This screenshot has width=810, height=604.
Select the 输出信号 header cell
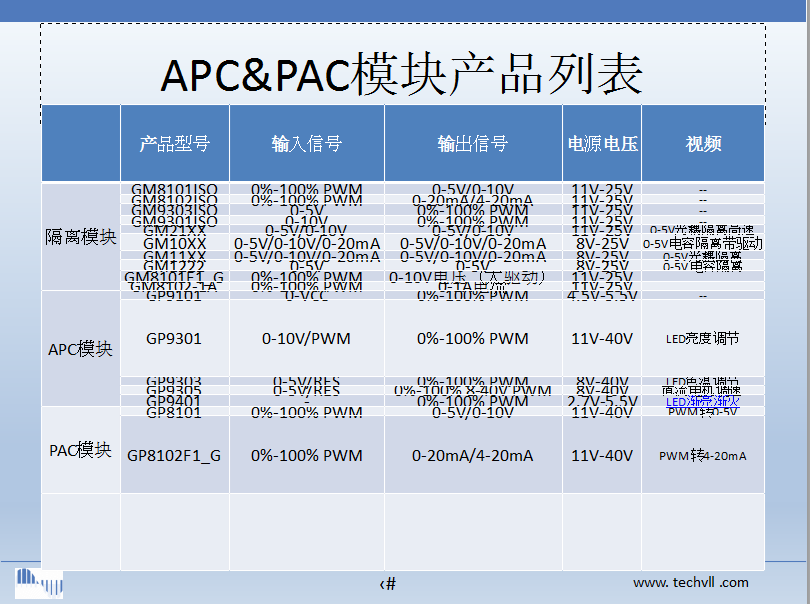pyautogui.click(x=472, y=144)
